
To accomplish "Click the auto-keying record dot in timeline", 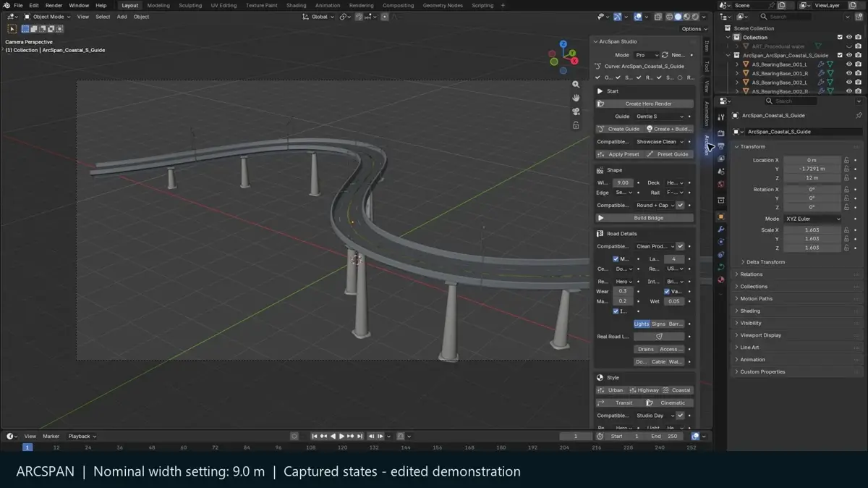I will [x=294, y=436].
